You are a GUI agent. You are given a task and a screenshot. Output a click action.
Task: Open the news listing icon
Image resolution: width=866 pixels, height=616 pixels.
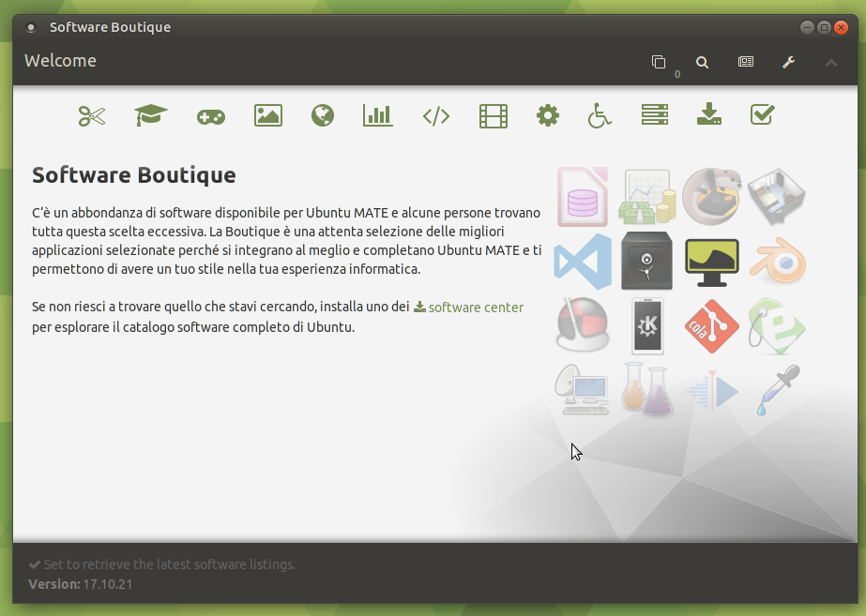pyautogui.click(x=746, y=62)
